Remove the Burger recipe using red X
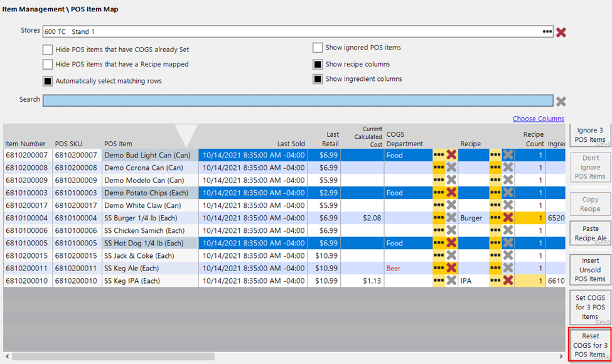Screen dimensions: 612x364 pos(508,218)
